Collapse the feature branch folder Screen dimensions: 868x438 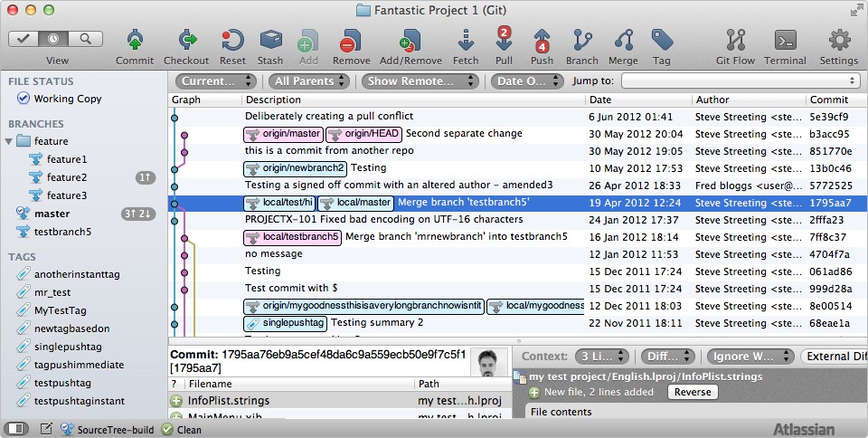point(9,141)
